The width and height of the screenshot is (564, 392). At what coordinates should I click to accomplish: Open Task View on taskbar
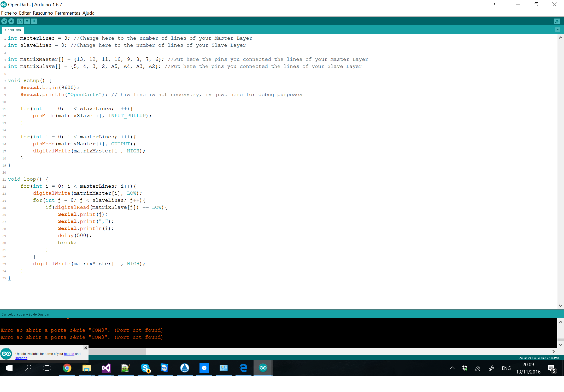(47, 368)
